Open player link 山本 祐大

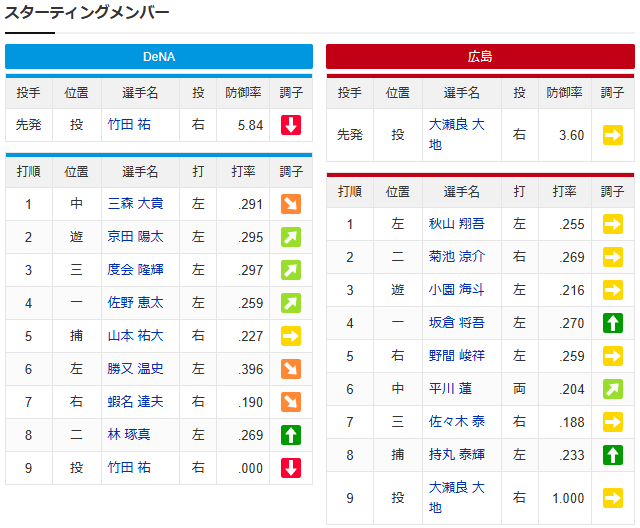coord(135,336)
